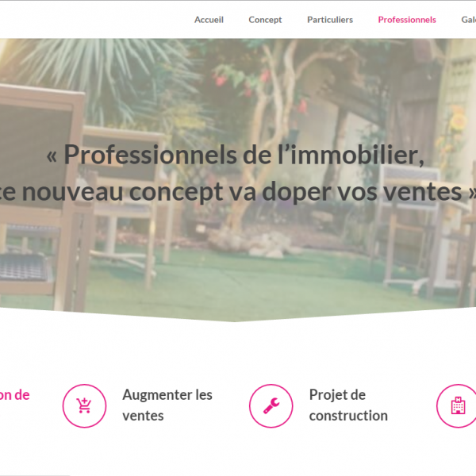Viewport: 476px width, 476px height.
Task: Click the pink text ending in "on de"
Action: (x=14, y=395)
